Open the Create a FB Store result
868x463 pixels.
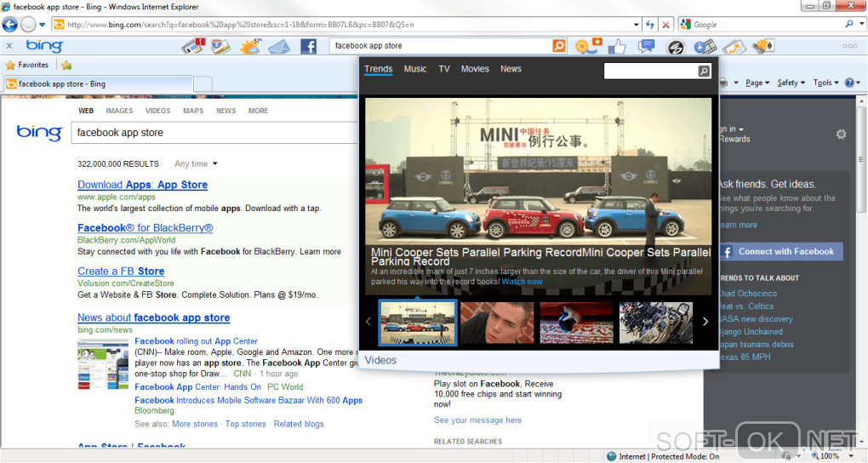tap(121, 272)
